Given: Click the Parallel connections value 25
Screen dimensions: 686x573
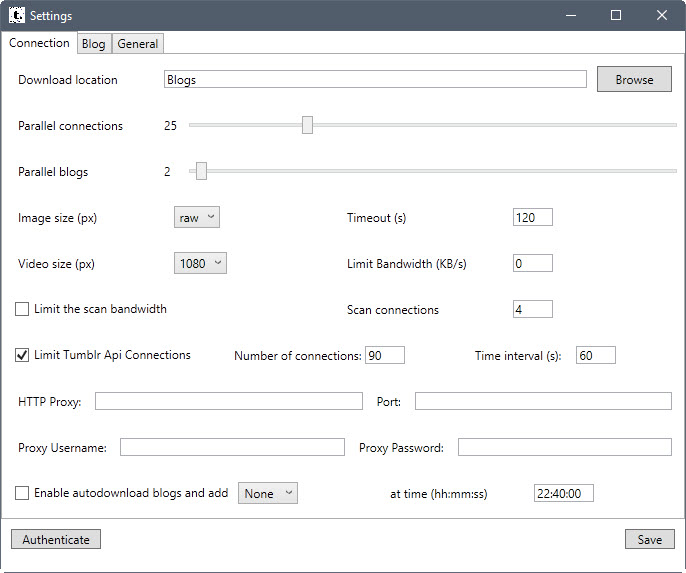Looking at the screenshot, I should (170, 126).
